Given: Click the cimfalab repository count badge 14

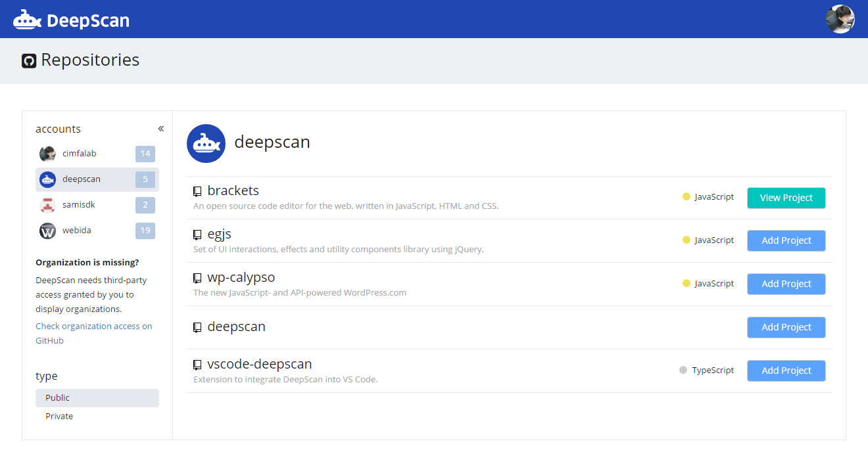Looking at the screenshot, I should tap(145, 154).
